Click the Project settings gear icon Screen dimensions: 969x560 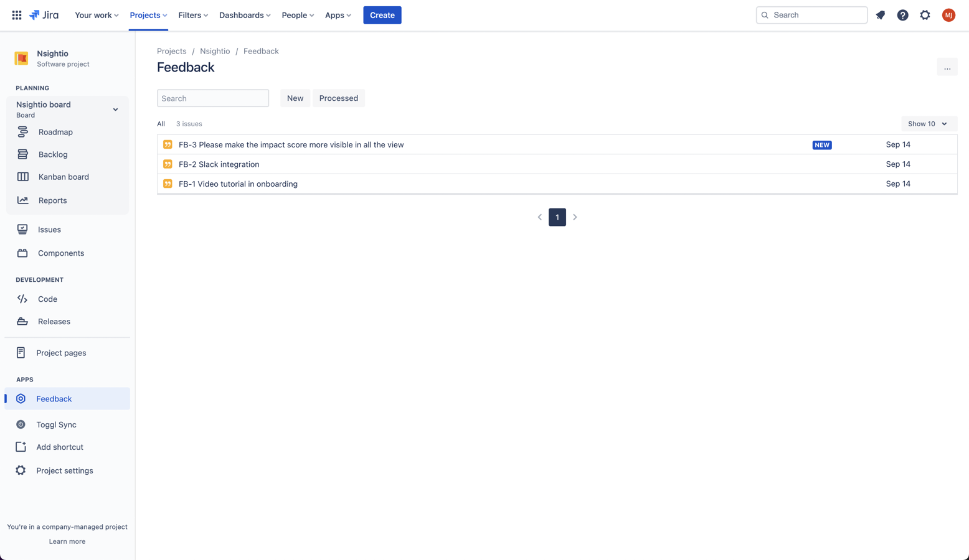(x=21, y=470)
